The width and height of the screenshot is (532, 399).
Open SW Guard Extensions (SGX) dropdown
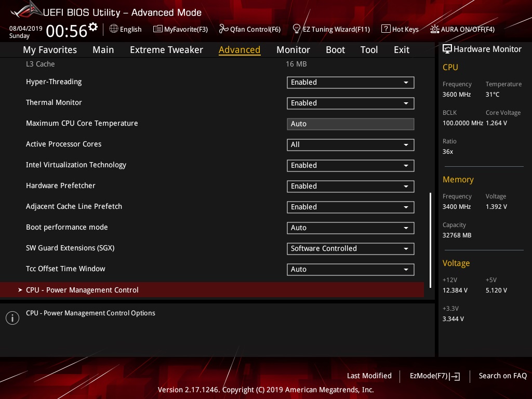pyautogui.click(x=351, y=249)
